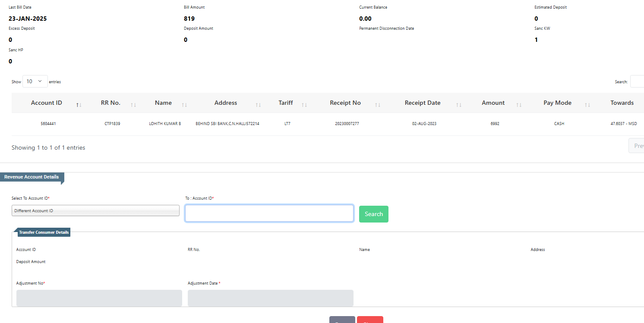Screen dimensions: 644x323
Task: Sort by Receipt No using arrow icon
Action: [378, 105]
